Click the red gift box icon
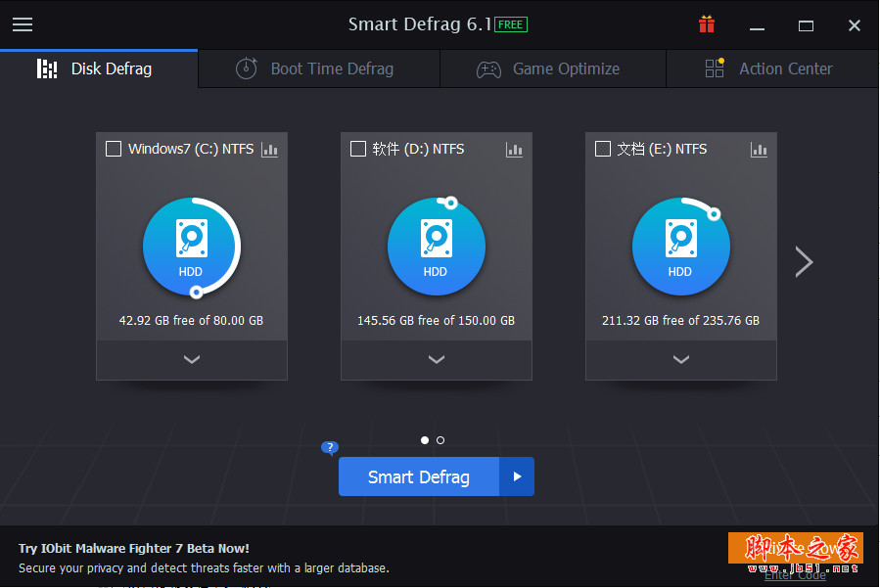This screenshot has height=588, width=880. point(707,24)
